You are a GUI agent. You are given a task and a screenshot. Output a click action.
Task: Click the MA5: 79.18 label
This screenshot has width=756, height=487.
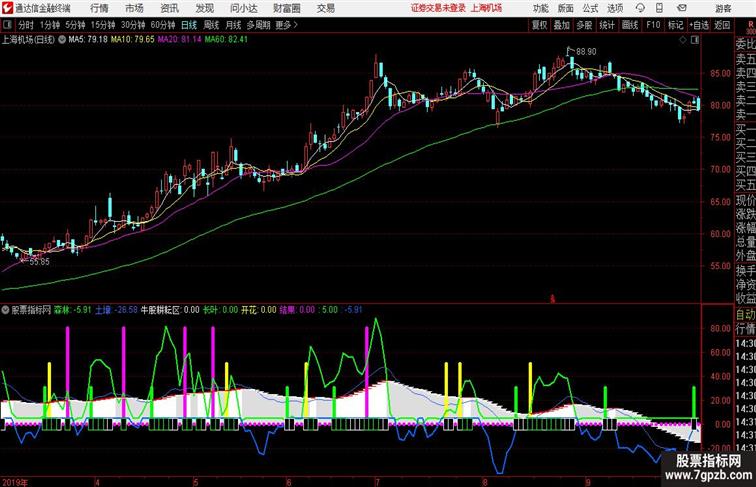click(88, 40)
